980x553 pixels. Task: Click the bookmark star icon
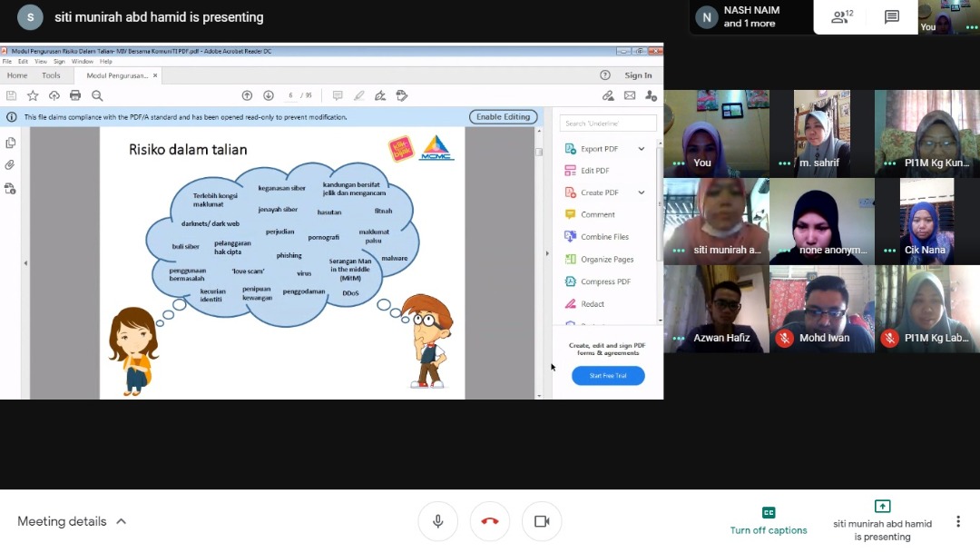(x=33, y=95)
